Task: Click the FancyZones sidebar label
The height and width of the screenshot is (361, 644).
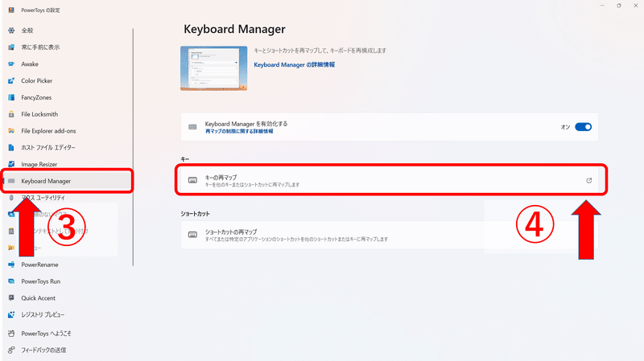Action: (36, 97)
